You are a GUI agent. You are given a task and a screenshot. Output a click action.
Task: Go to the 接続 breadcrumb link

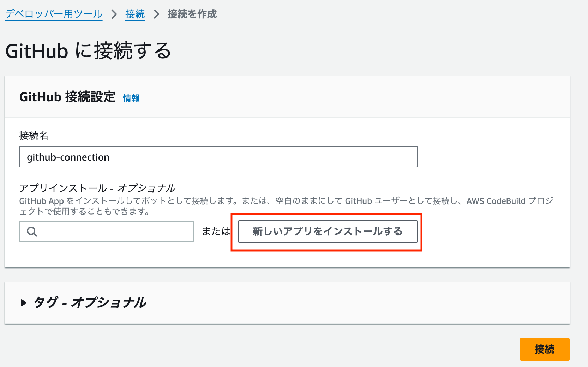tap(135, 14)
